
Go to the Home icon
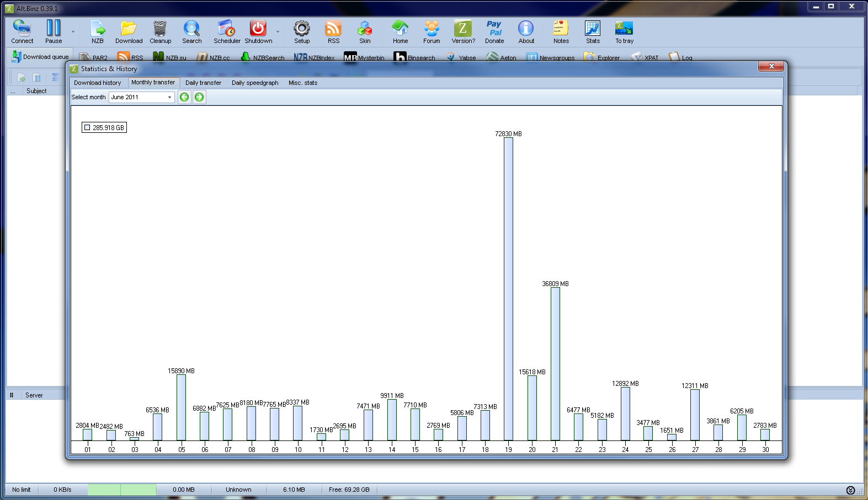point(400,31)
